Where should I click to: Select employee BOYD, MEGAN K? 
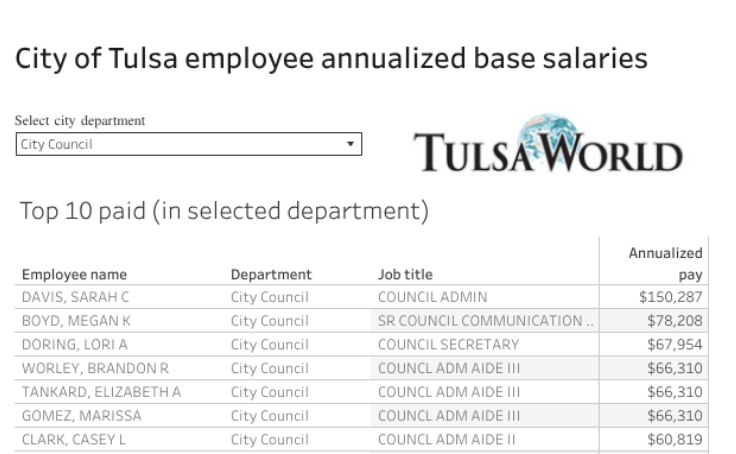75,321
